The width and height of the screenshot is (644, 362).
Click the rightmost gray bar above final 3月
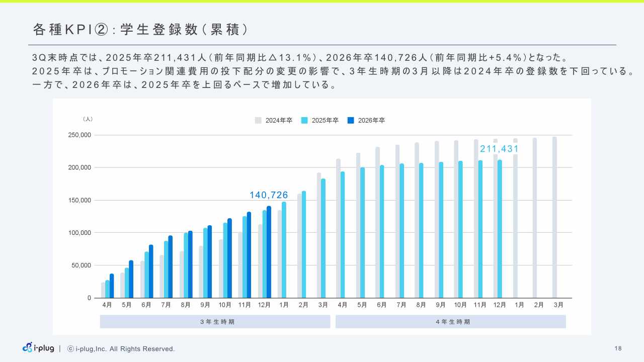[x=554, y=217]
